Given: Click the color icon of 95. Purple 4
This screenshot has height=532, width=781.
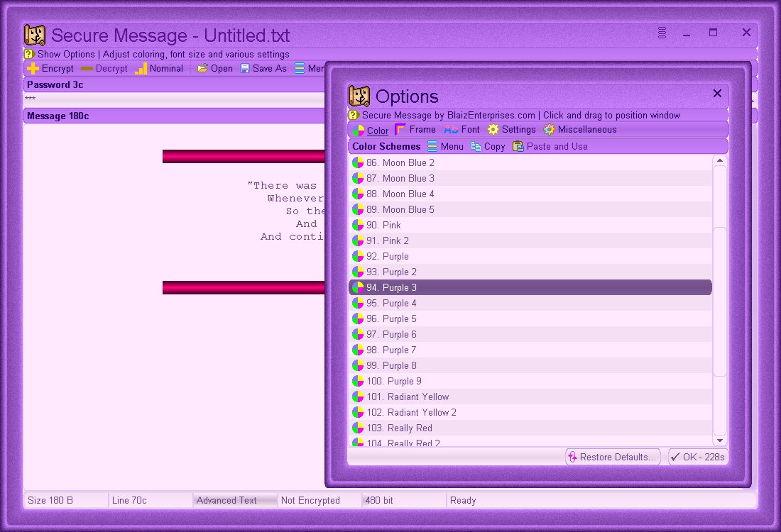Looking at the screenshot, I should pyautogui.click(x=358, y=303).
